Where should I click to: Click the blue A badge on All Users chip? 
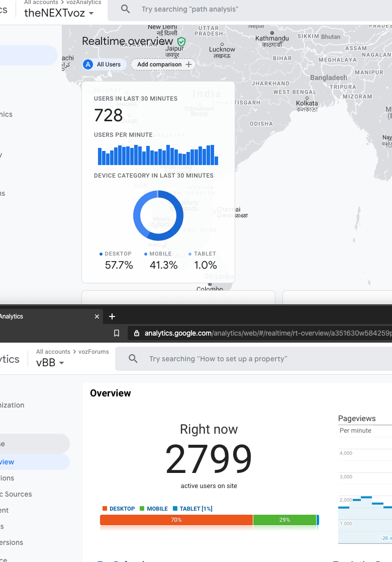tap(88, 64)
